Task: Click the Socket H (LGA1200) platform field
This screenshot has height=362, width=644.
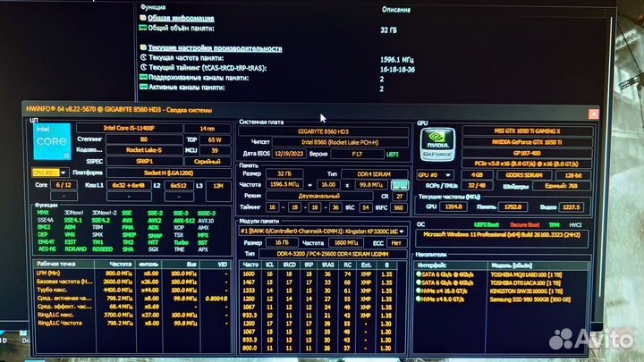Action: click(x=168, y=173)
